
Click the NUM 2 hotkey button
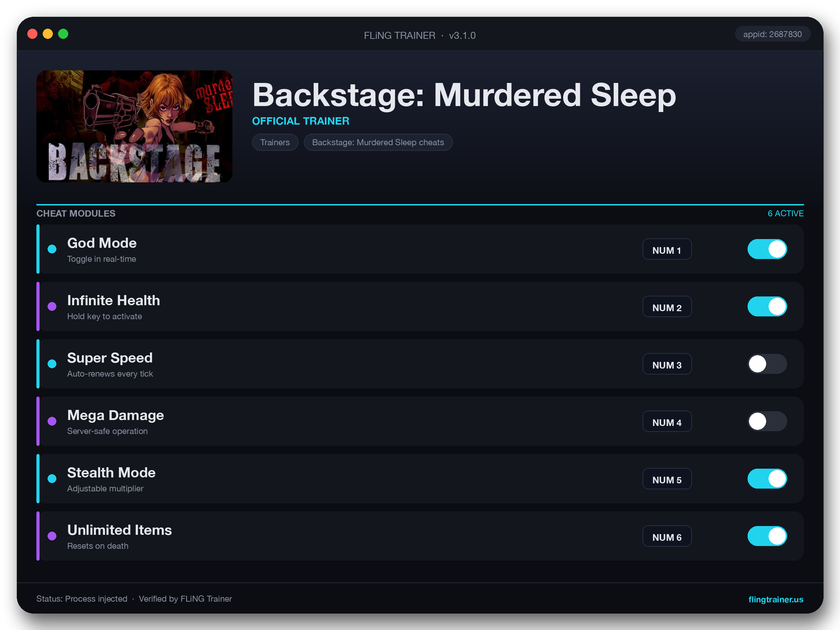coord(667,307)
